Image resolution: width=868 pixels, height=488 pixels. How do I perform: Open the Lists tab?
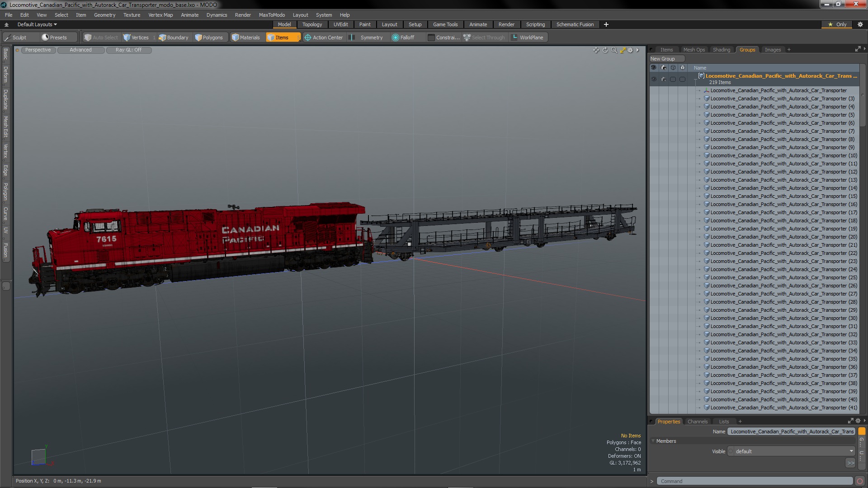pyautogui.click(x=724, y=422)
